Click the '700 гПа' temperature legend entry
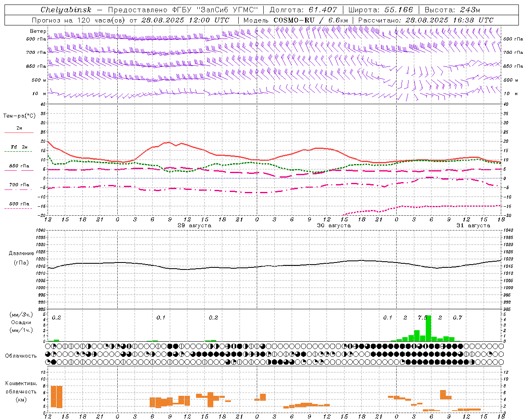The width and height of the screenshot is (525, 420). pyautogui.click(x=19, y=185)
